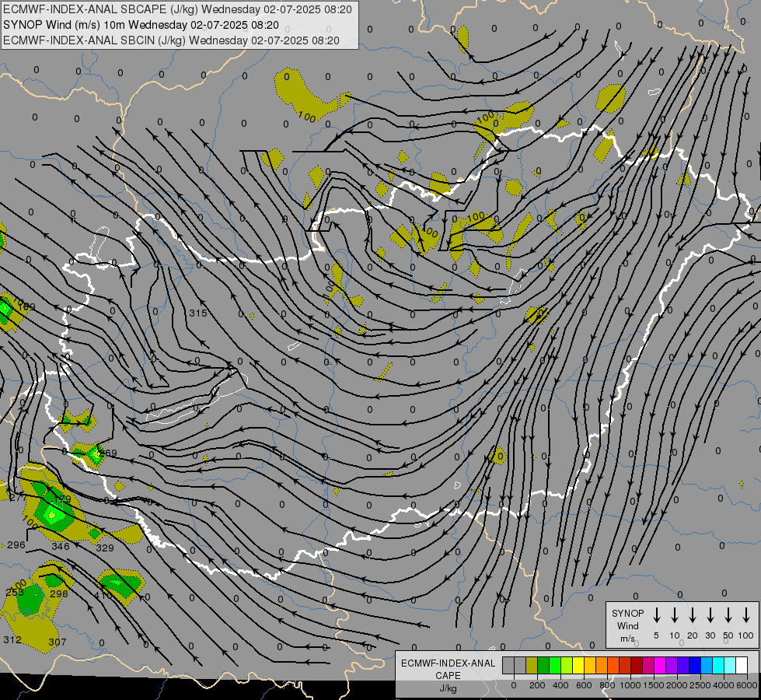
Task: Pick the dark red swatch at 1000
Action: pyautogui.click(x=637, y=665)
